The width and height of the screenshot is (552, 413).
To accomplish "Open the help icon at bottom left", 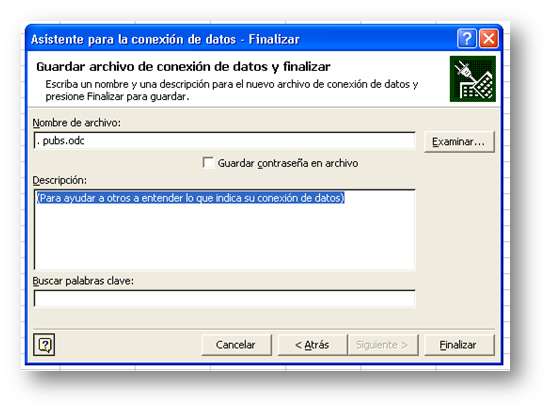I will click(x=44, y=345).
